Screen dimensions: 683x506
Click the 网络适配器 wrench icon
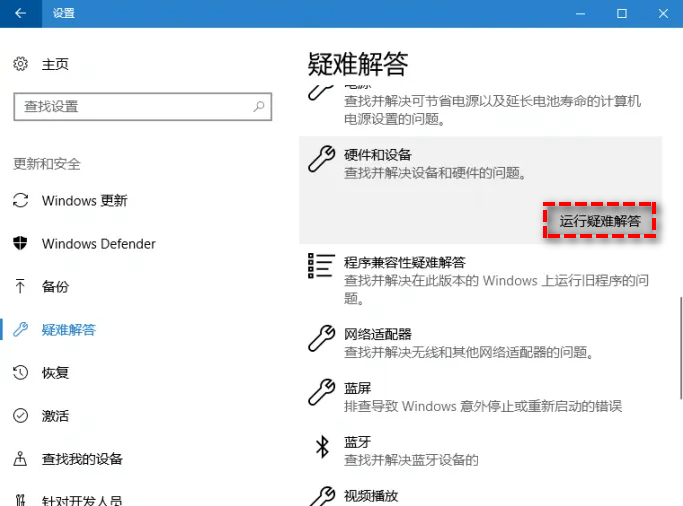pos(321,338)
